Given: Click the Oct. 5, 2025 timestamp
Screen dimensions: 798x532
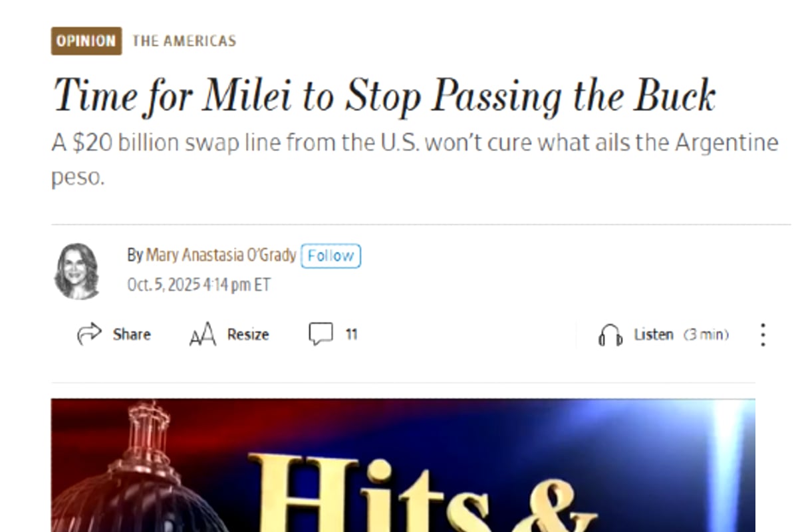Looking at the screenshot, I should [199, 285].
